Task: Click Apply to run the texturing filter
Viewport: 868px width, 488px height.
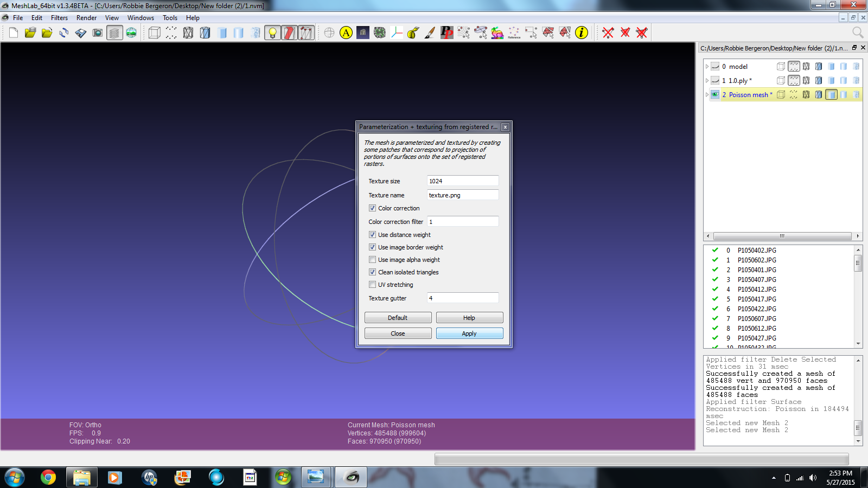Action: click(469, 333)
